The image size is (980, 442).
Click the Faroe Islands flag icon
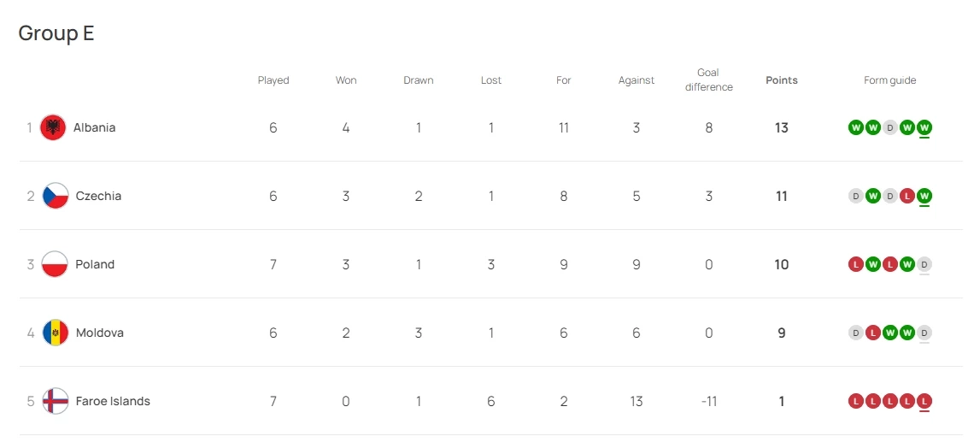pos(56,401)
